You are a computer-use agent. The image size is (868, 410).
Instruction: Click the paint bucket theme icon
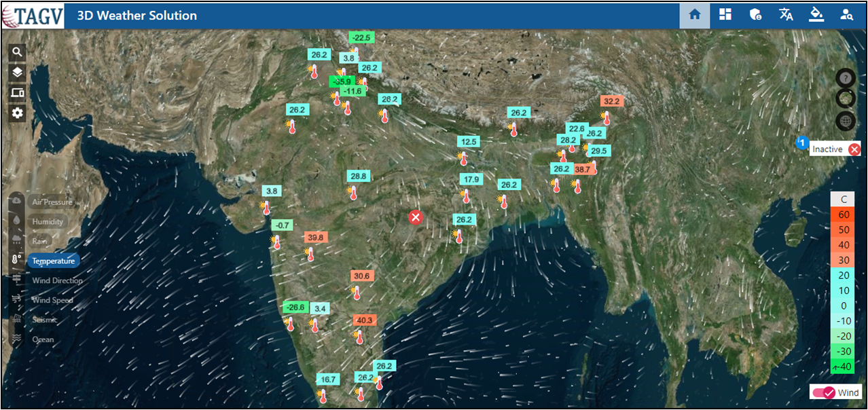tap(816, 15)
